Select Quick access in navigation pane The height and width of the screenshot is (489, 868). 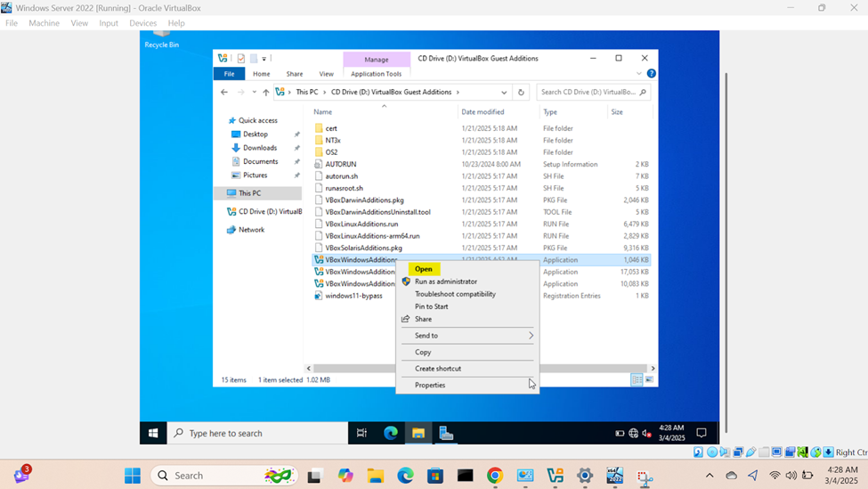(257, 120)
